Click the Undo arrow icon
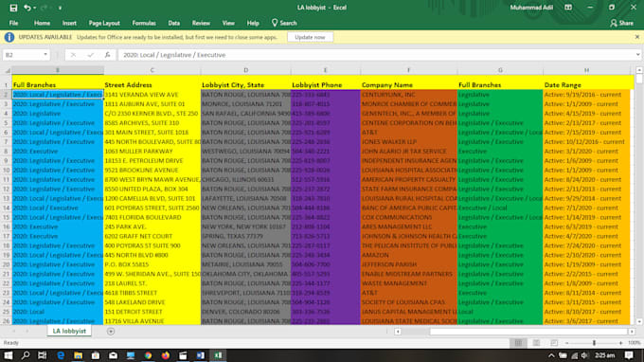Image resolution: width=644 pixels, height=362 pixels. pos(27,8)
